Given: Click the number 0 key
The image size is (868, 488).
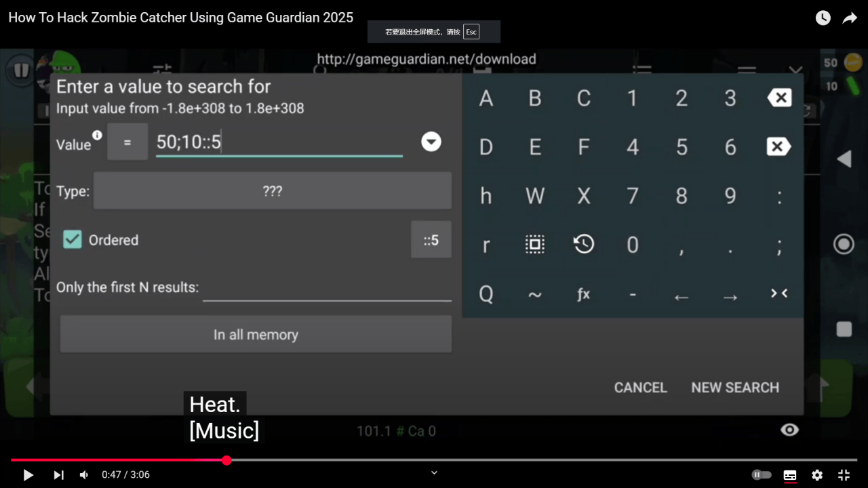Looking at the screenshot, I should tap(633, 245).
